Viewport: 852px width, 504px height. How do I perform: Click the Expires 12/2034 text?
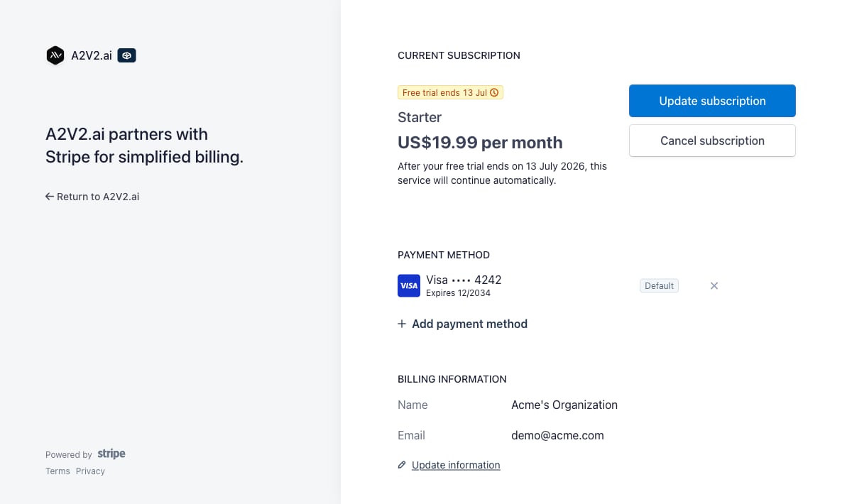[458, 292]
